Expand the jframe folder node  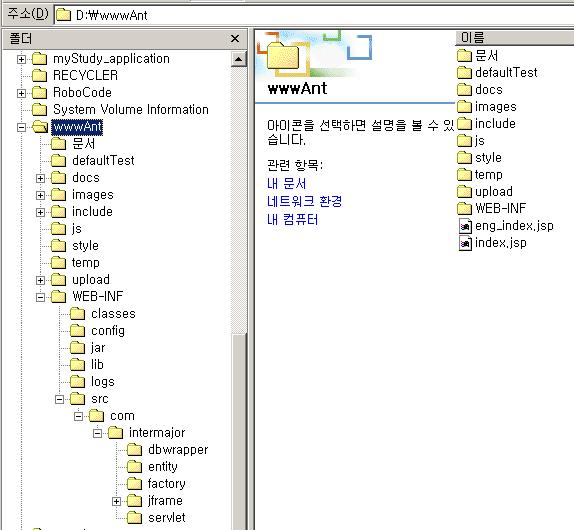point(116,501)
